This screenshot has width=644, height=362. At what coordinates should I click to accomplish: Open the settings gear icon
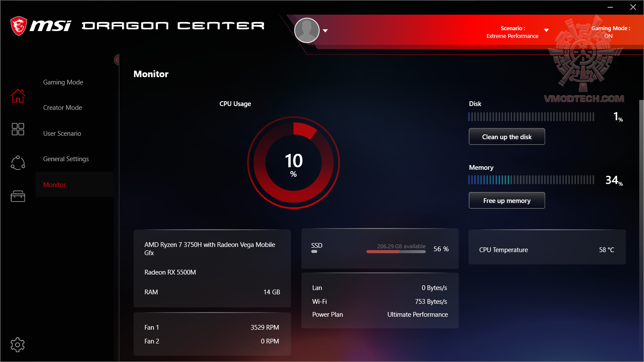(x=17, y=345)
